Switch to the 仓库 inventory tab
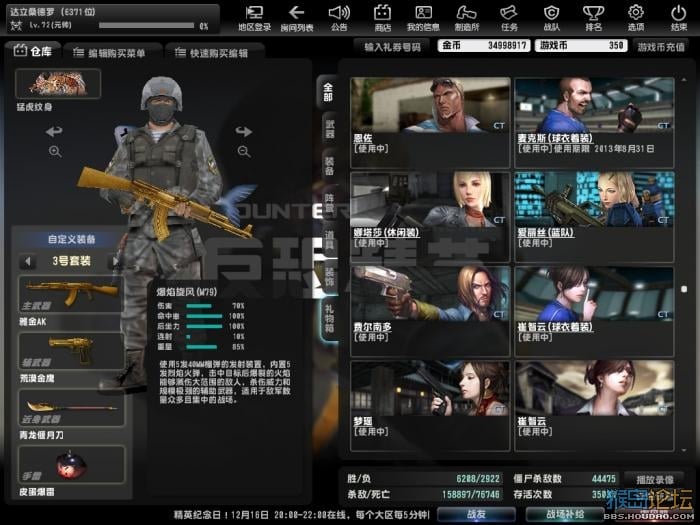700x525 pixels. pyautogui.click(x=32, y=51)
